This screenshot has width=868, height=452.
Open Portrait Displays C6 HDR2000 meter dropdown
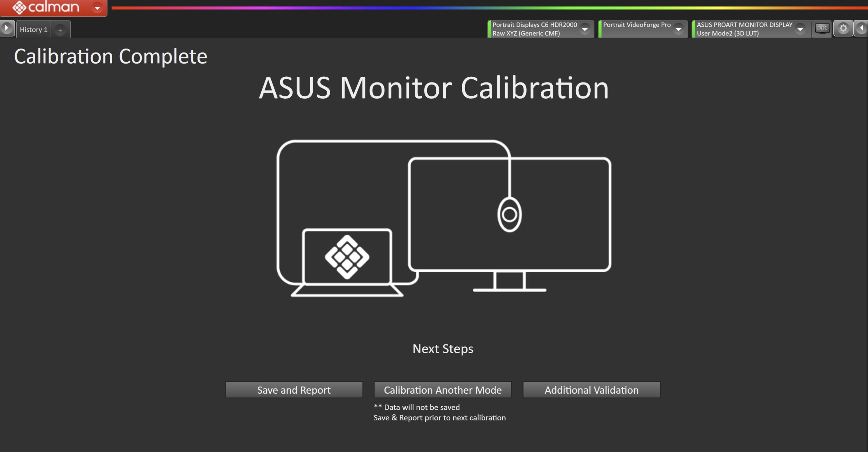tap(585, 29)
